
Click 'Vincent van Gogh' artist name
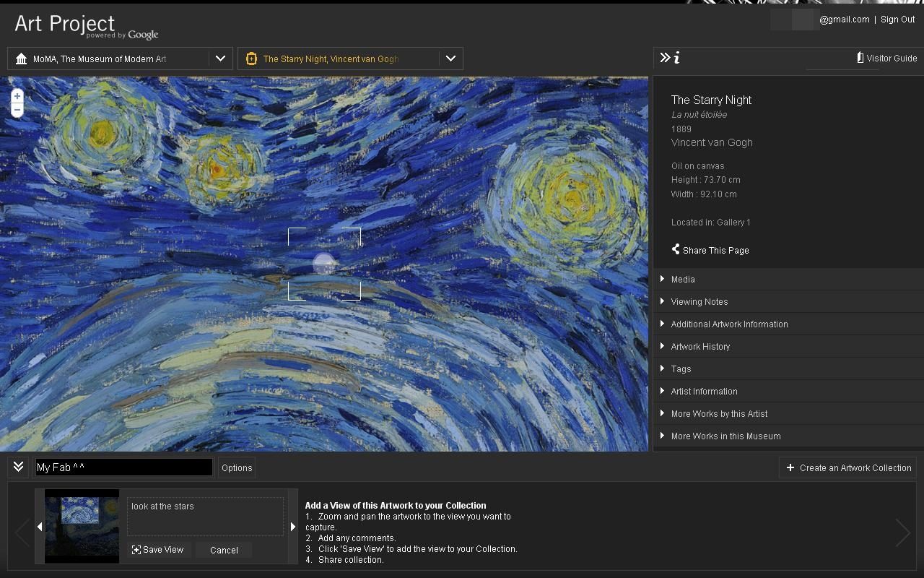point(712,142)
